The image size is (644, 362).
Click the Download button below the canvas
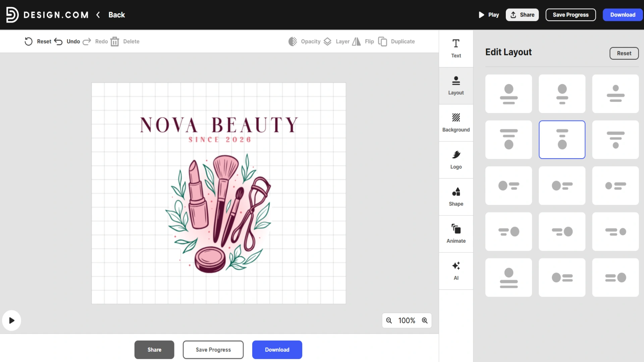click(x=277, y=350)
